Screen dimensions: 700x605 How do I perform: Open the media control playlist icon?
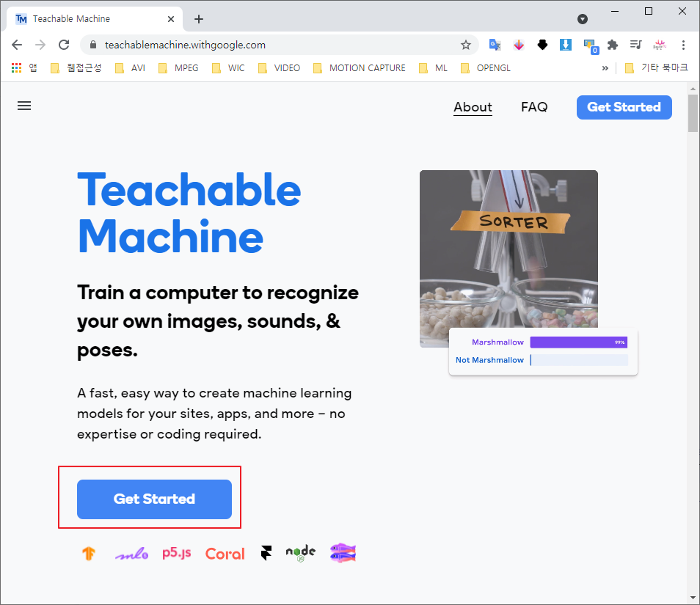point(635,45)
